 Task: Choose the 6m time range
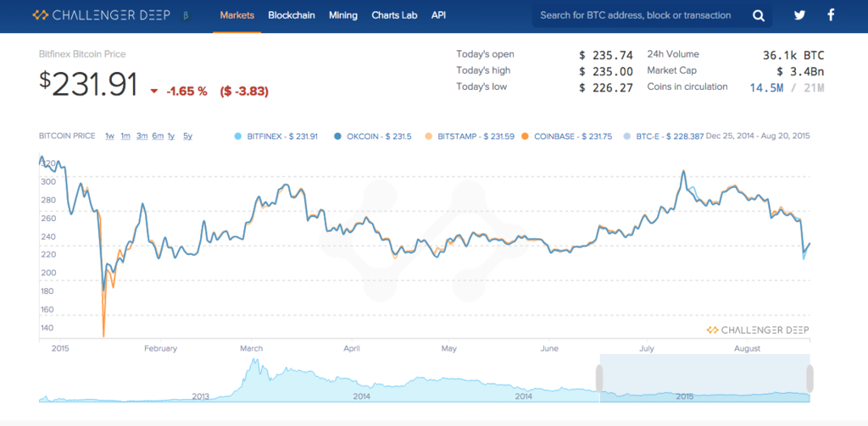(x=158, y=136)
